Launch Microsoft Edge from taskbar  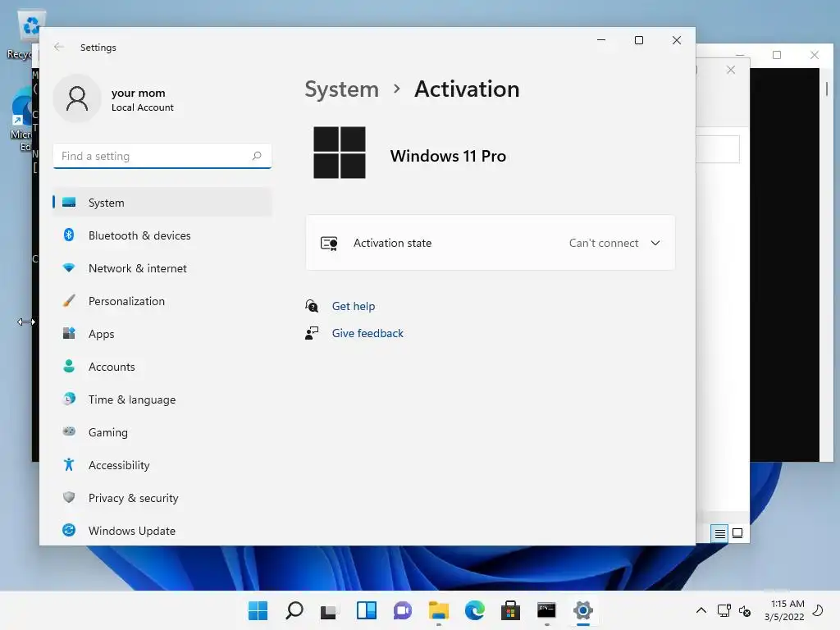click(x=475, y=610)
